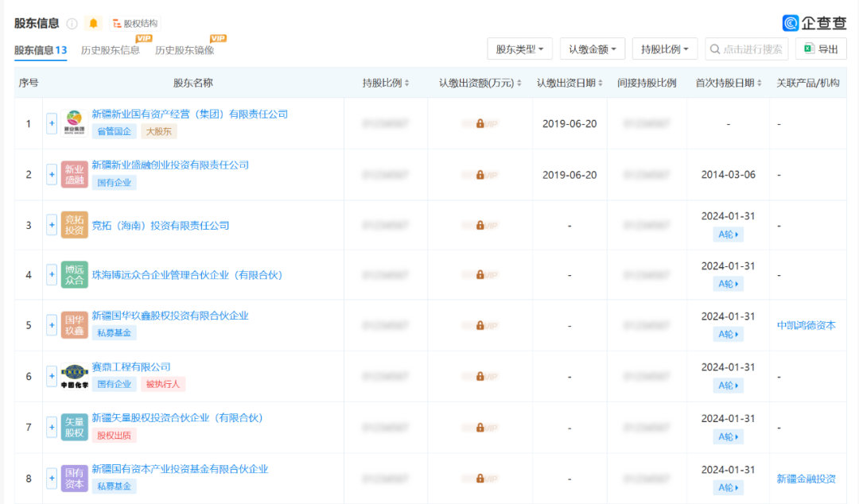859x504 pixels.
Task: Open 新疆新业国有资产经营（集团）有限责任公司 link
Action: click(x=189, y=114)
